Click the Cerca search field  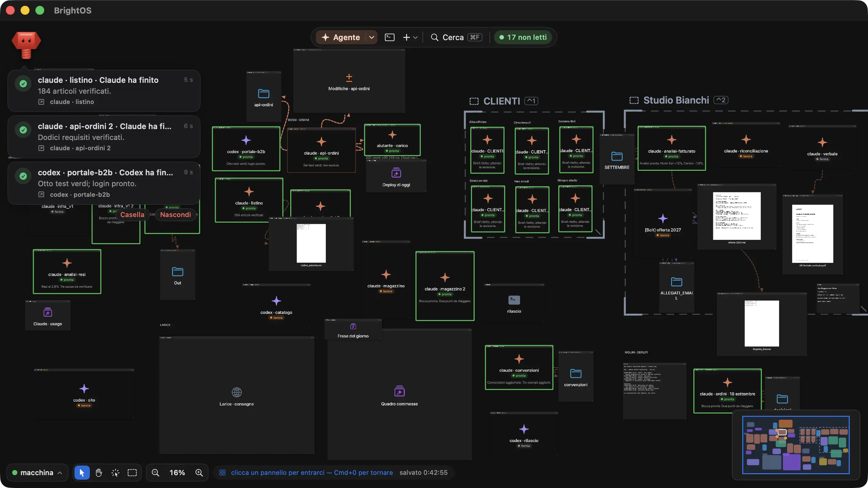pos(456,38)
